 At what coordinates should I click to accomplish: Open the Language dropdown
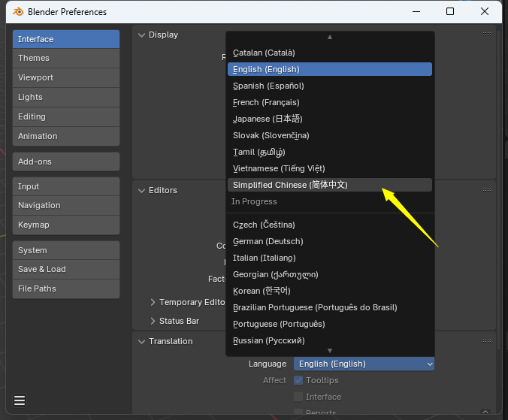point(364,364)
